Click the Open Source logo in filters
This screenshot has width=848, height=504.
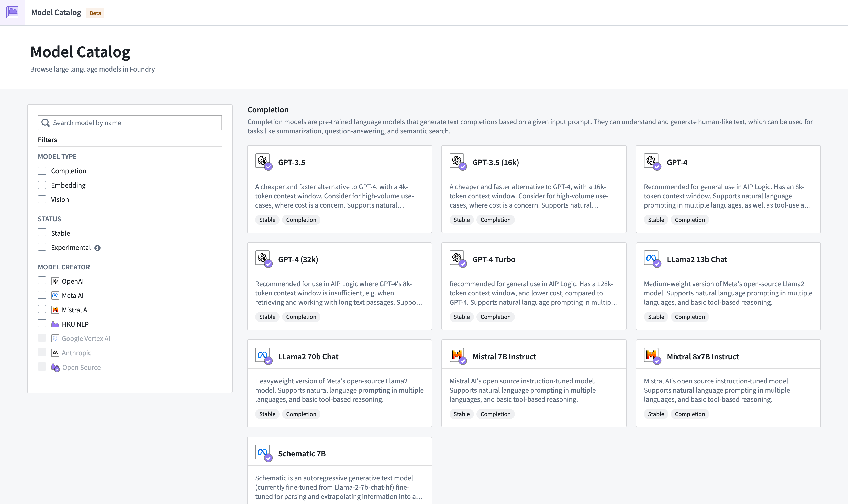[55, 367]
